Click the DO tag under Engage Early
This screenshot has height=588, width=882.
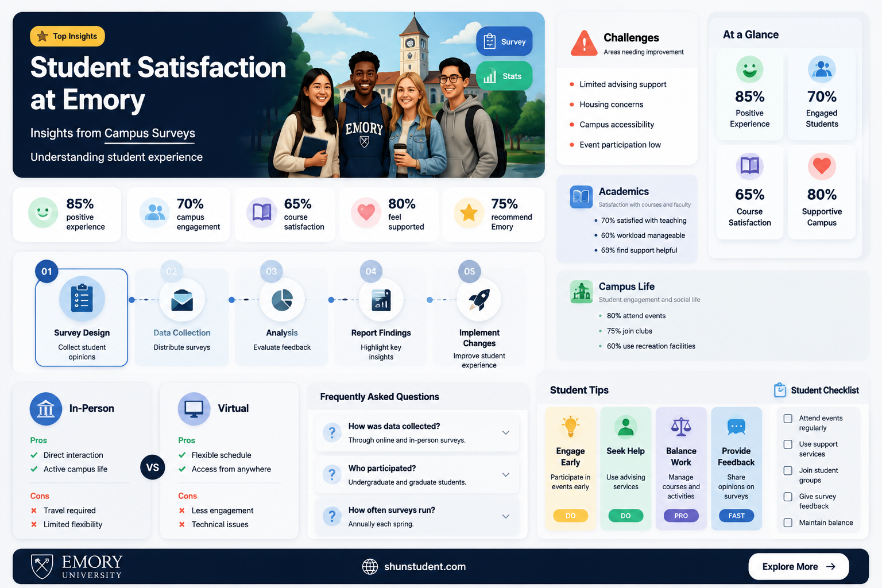[x=570, y=516]
